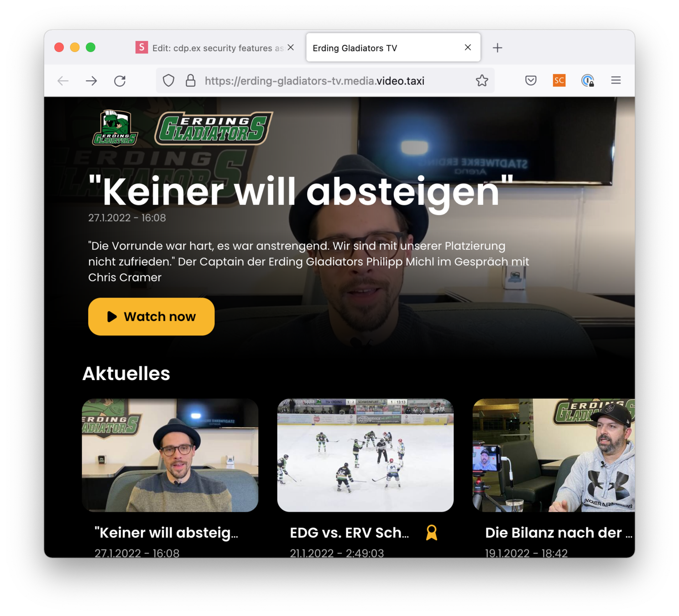The width and height of the screenshot is (679, 616).
Task: Click the orange SC extension icon
Action: (x=559, y=81)
